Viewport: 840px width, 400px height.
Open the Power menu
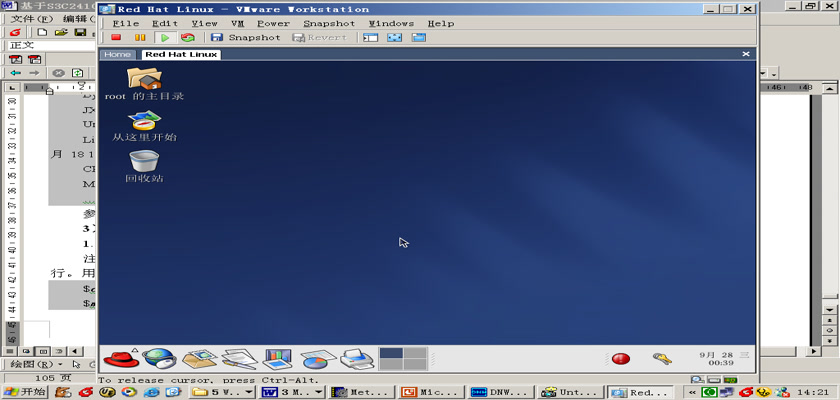[x=273, y=24]
